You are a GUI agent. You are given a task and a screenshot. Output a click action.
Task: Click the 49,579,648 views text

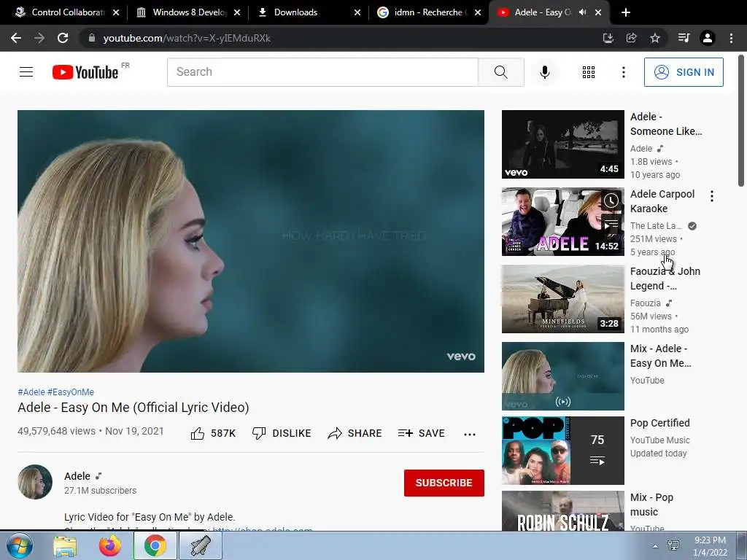56,431
